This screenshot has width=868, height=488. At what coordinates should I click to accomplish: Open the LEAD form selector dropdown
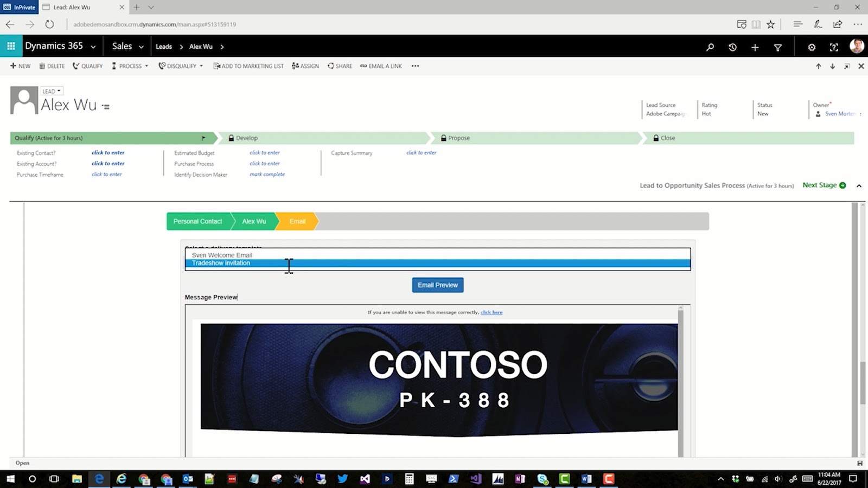52,91
